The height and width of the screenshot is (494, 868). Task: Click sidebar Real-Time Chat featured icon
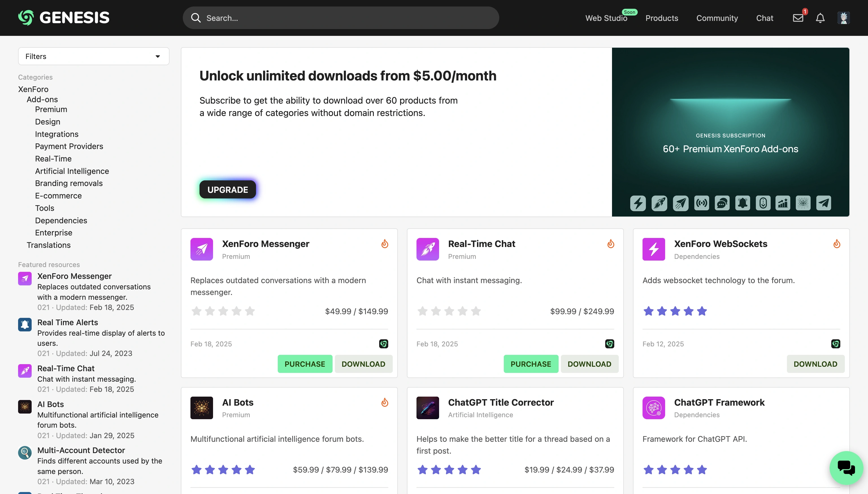point(25,371)
